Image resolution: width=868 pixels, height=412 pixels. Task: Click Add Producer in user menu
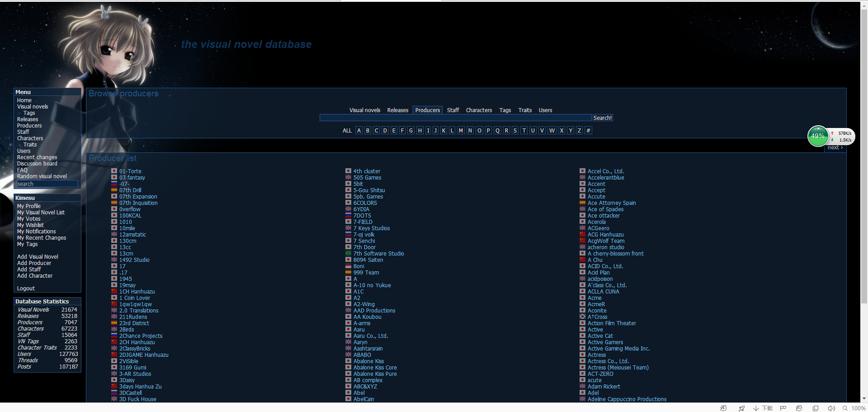tap(34, 263)
